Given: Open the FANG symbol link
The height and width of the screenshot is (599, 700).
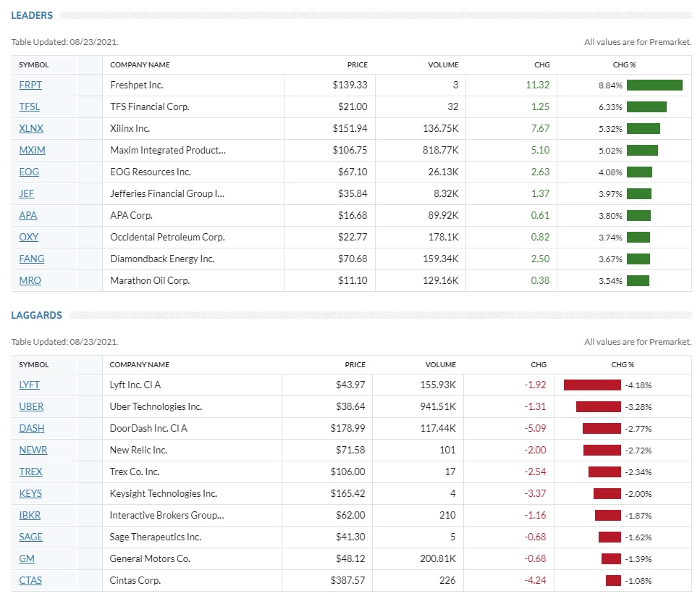Looking at the screenshot, I should [32, 259].
